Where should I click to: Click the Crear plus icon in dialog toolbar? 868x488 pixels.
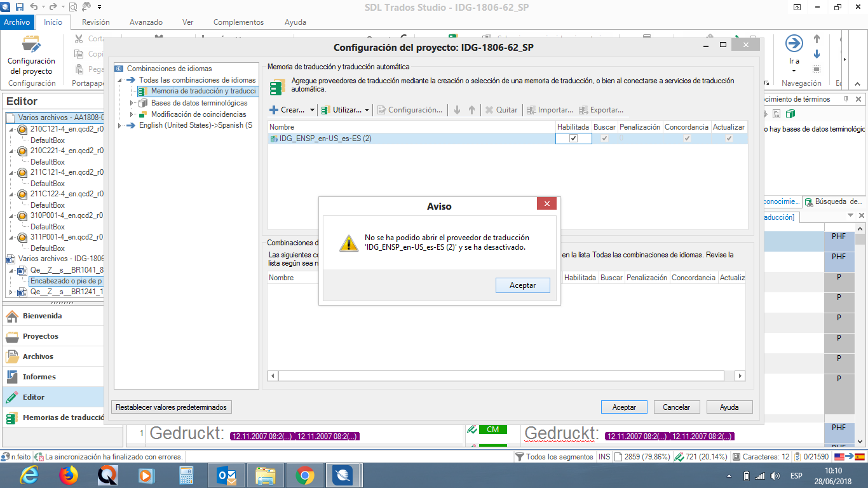coord(274,110)
